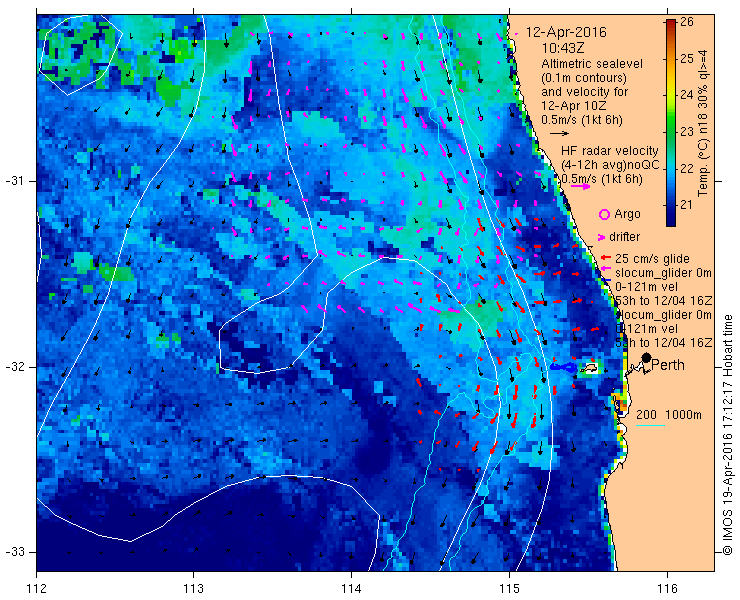Click the 10:43Z time label

[x=563, y=48]
